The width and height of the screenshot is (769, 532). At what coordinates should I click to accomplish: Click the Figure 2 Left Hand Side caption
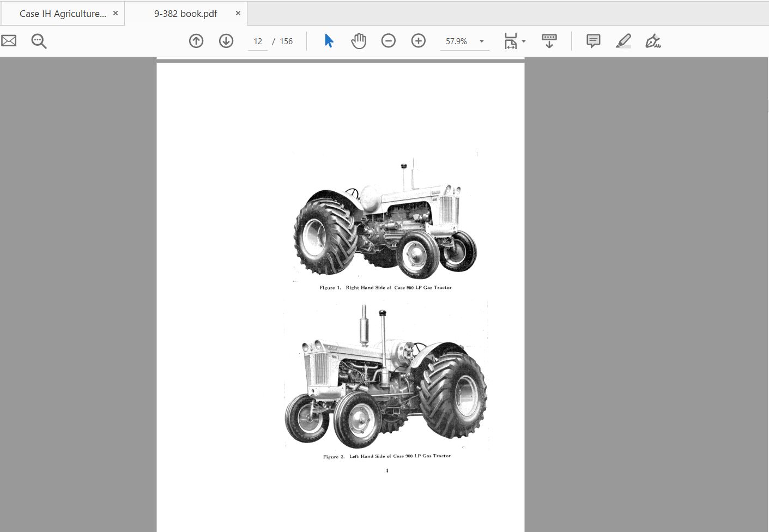(387, 456)
